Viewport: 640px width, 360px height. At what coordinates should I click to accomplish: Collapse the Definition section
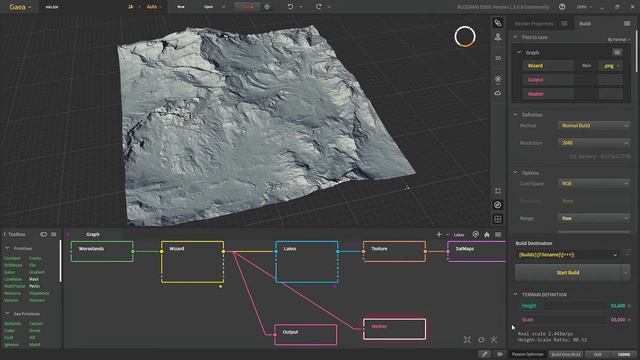[515, 115]
